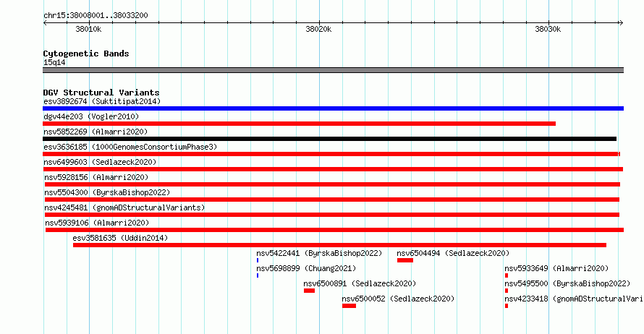Viewport: 644px width, 334px height.
Task: Select the black nsv5852269 variant bar
Action: click(x=329, y=139)
